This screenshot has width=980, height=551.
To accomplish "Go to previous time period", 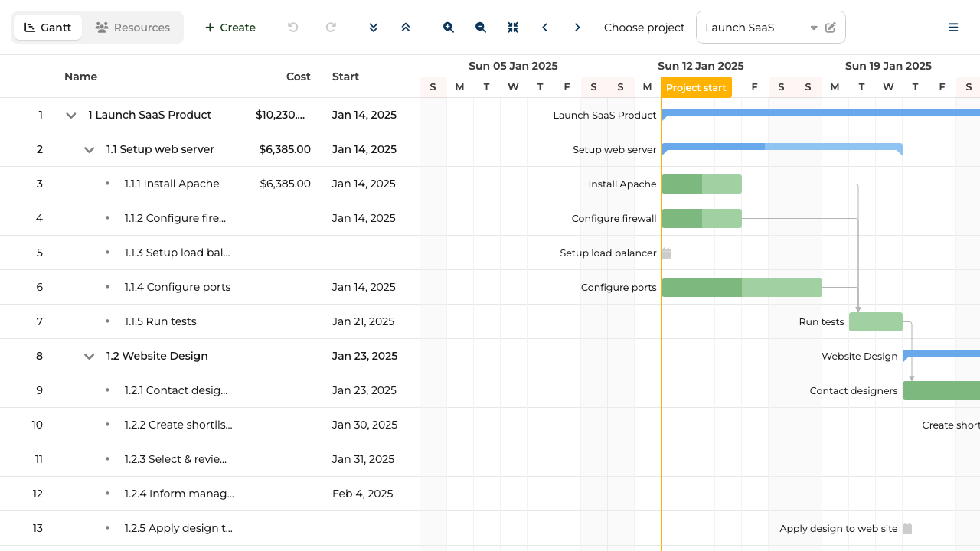I will [545, 28].
